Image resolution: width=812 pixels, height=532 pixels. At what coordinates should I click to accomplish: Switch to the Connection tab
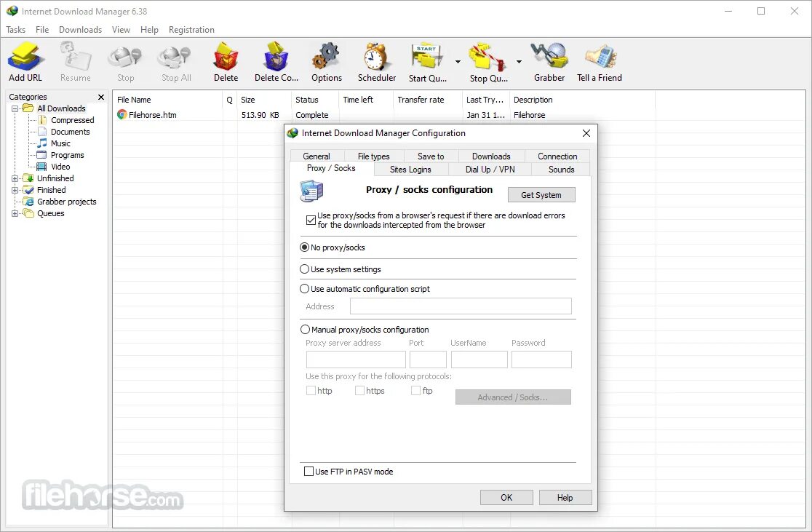pyautogui.click(x=557, y=156)
